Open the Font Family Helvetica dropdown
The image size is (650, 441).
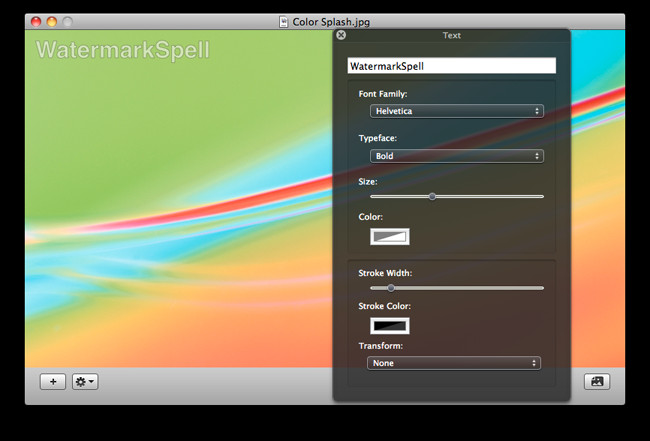point(456,111)
